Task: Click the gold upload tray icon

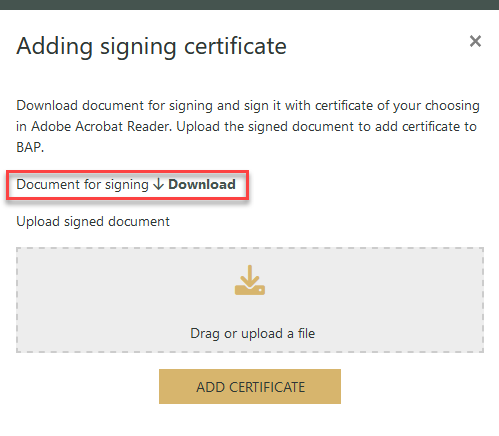Action: (250, 280)
